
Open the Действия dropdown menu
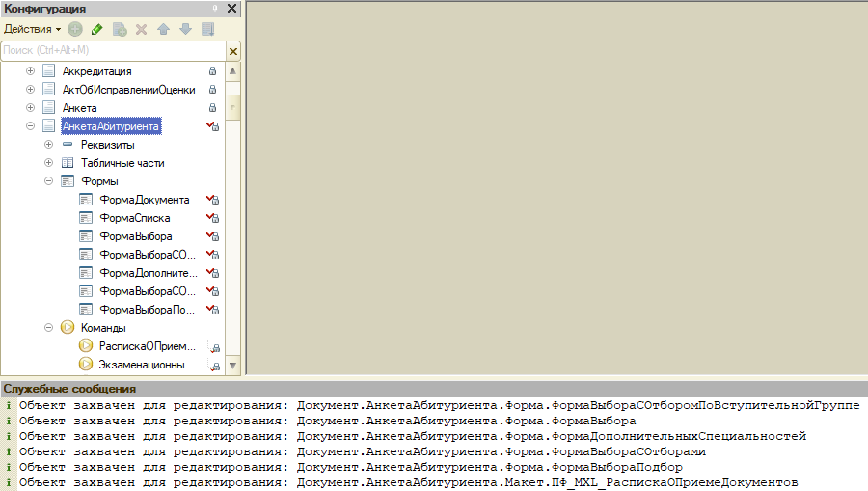(x=32, y=29)
